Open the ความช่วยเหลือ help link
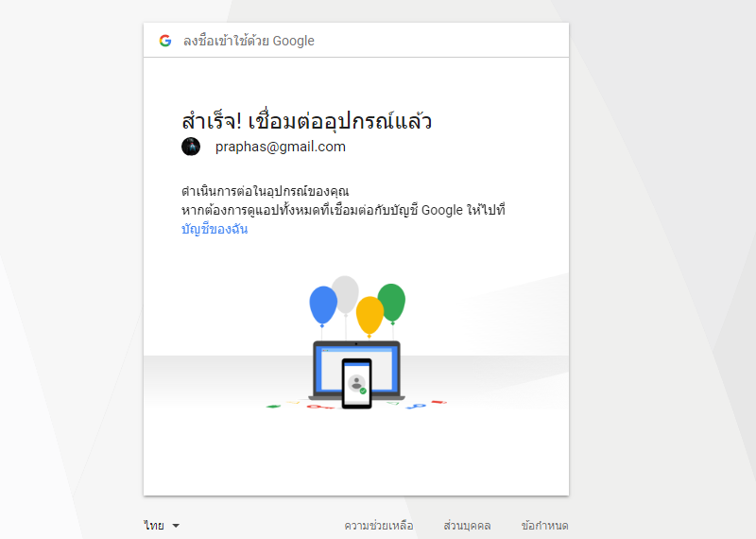The height and width of the screenshot is (539, 756). point(379,526)
